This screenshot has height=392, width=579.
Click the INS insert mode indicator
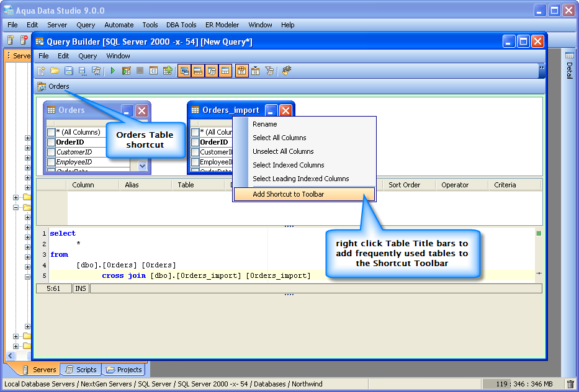coord(81,288)
